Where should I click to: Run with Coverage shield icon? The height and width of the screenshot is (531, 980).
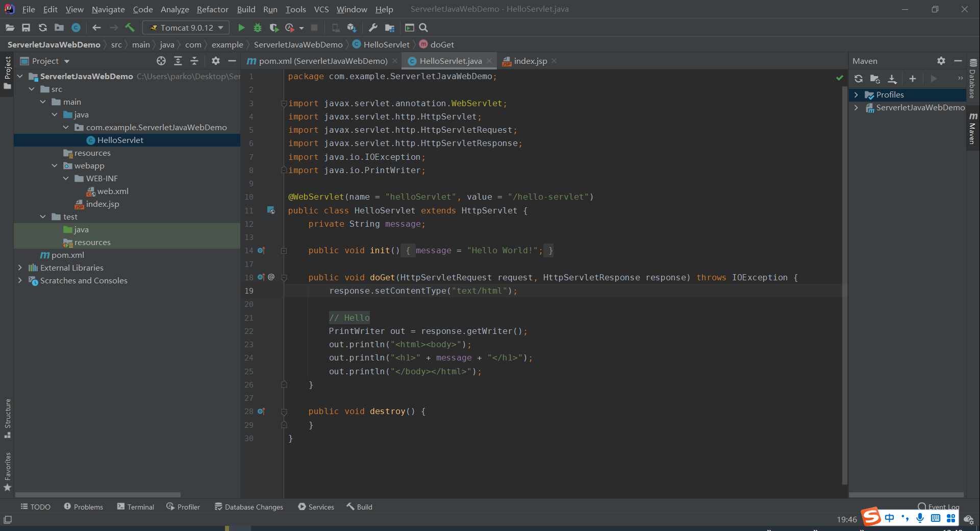click(x=274, y=28)
